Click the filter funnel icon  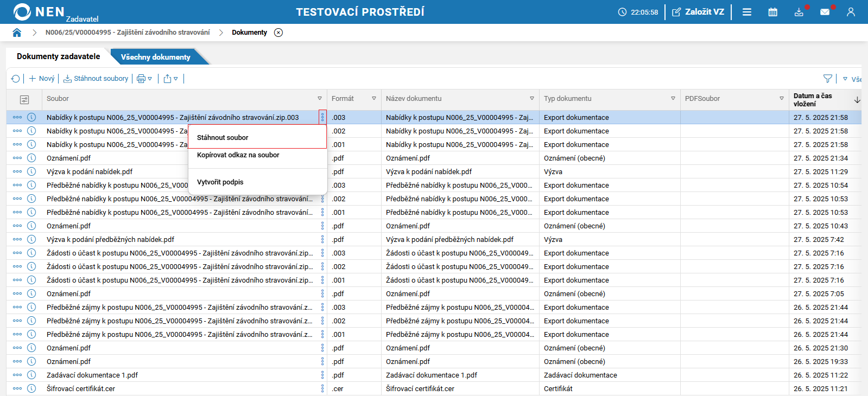click(827, 79)
